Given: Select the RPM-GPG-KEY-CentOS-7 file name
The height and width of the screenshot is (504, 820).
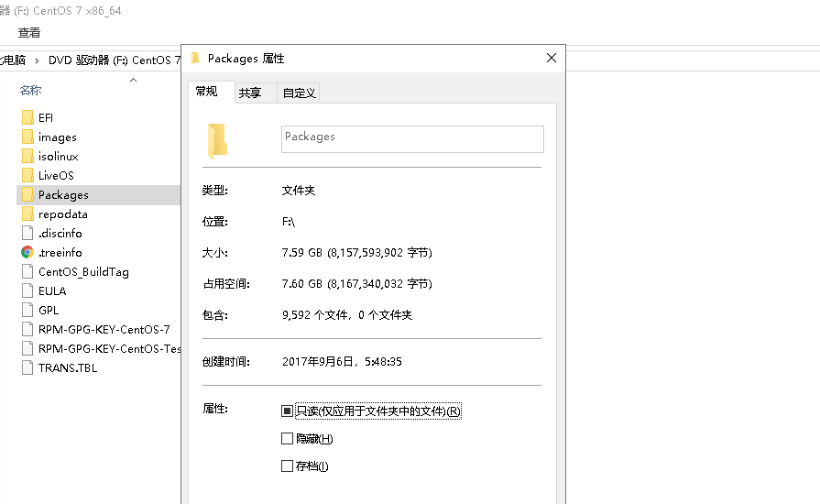Looking at the screenshot, I should pyautogui.click(x=104, y=329).
